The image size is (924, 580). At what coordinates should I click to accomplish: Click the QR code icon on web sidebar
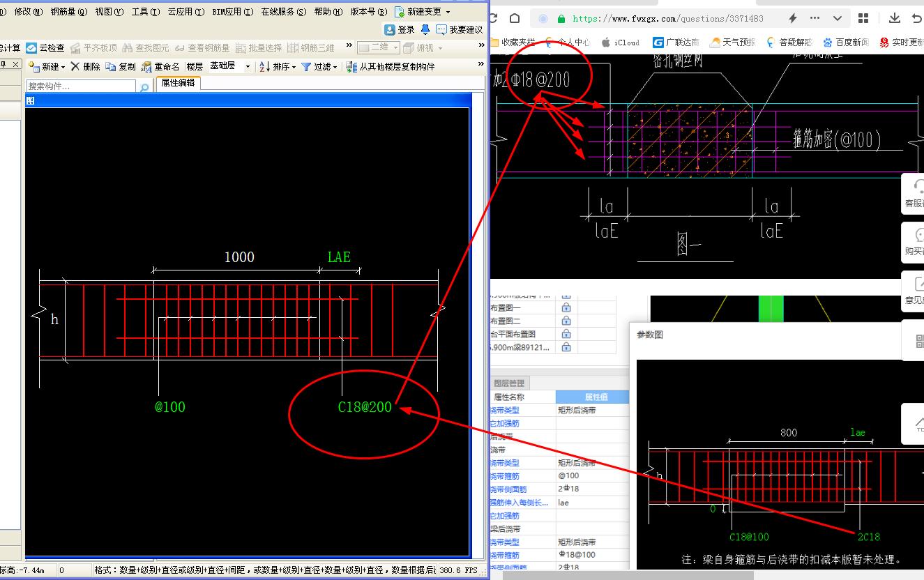919,341
